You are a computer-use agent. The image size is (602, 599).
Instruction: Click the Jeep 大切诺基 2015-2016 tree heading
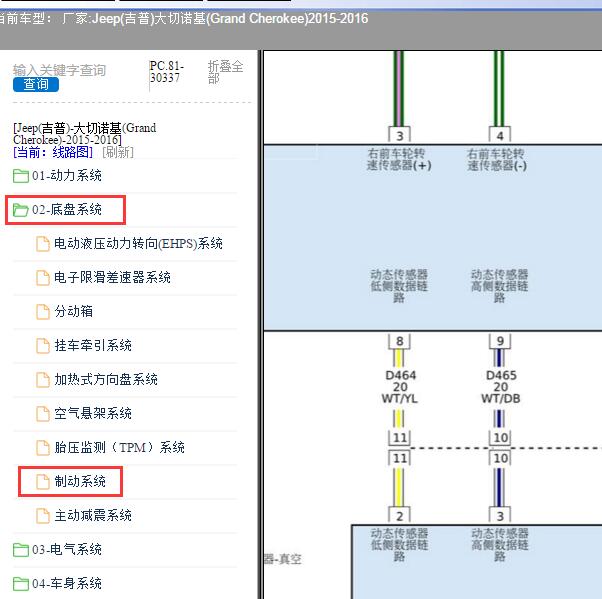84,134
